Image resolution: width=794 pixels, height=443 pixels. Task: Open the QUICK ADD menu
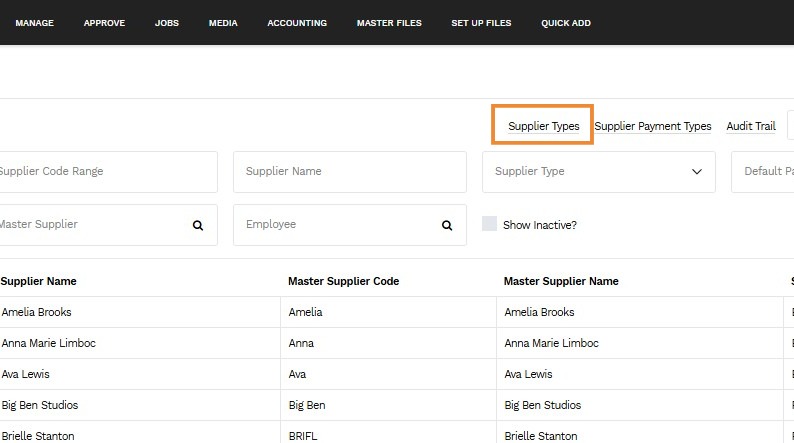pos(566,23)
